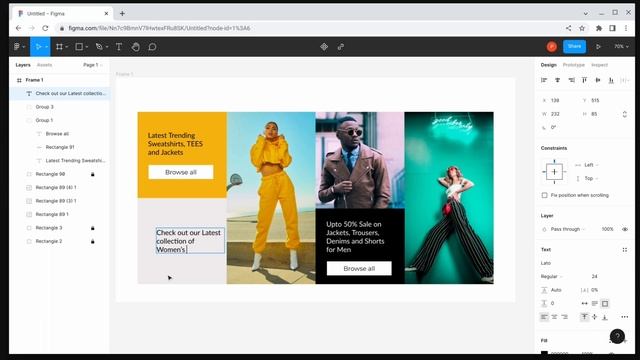Align selection vertical centers
The width and height of the screenshot is (640, 360).
pos(598,80)
